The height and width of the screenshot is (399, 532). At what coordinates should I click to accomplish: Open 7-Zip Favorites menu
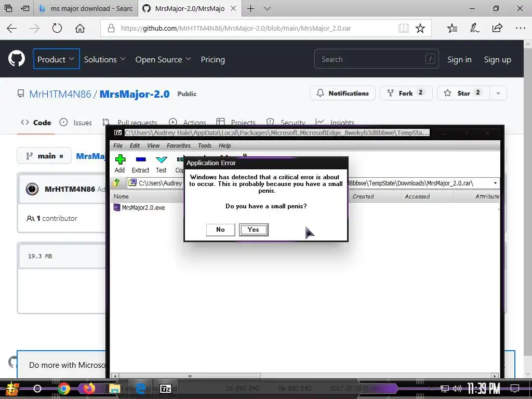179,145
